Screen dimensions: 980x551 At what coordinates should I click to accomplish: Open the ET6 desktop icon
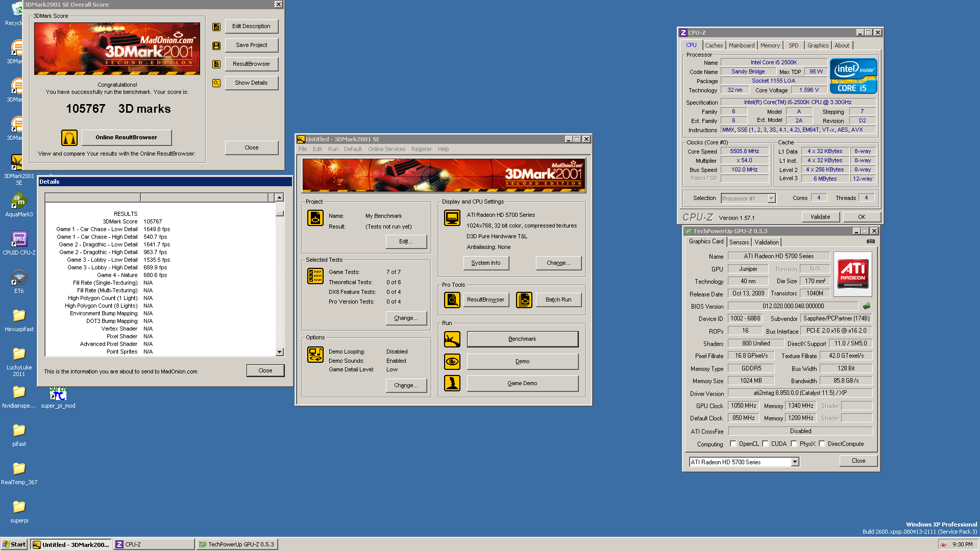coord(19,282)
